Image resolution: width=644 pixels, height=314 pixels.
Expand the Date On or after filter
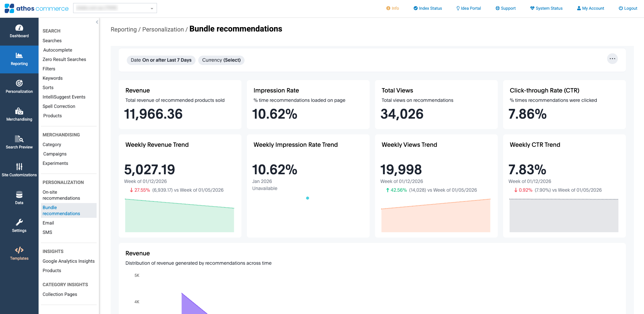point(161,60)
